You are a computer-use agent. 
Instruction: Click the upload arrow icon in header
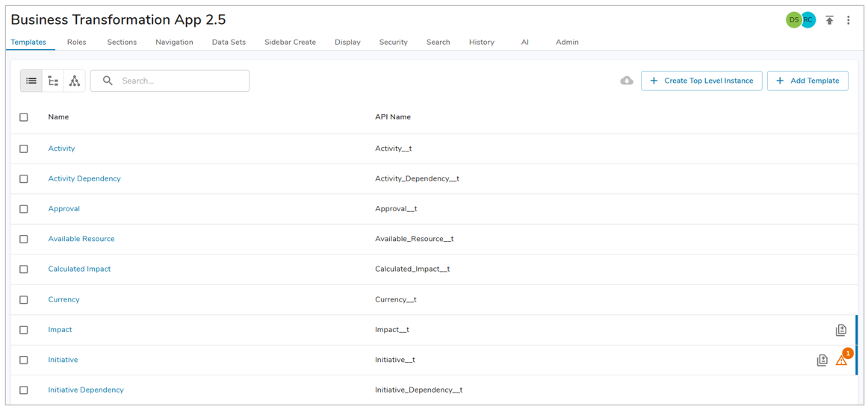[x=829, y=20]
